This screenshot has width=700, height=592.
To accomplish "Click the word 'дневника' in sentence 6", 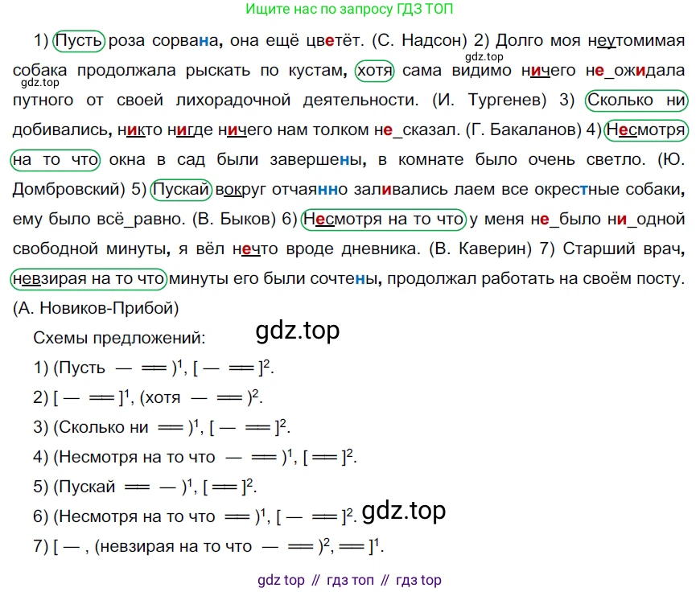I will pos(381,249).
